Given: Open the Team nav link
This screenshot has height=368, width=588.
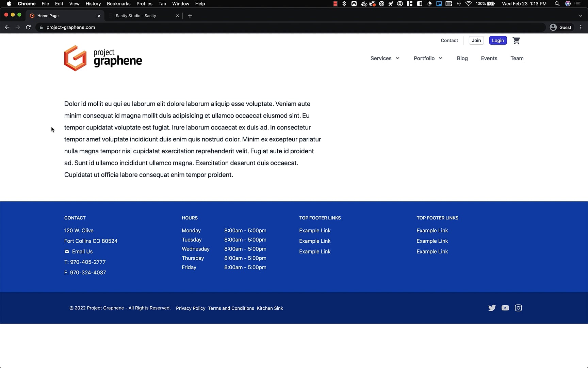Looking at the screenshot, I should (517, 58).
